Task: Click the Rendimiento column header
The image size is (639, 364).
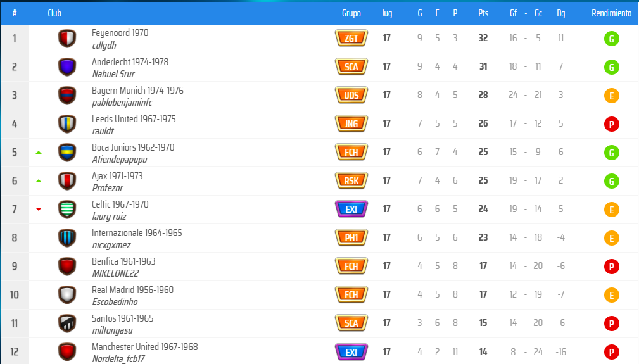Action: (611, 13)
